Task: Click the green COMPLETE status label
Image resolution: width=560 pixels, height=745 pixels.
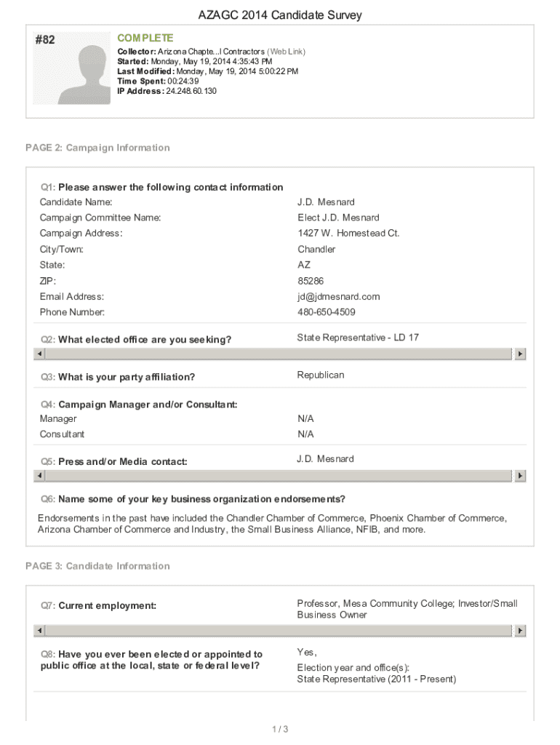Action: click(x=145, y=38)
